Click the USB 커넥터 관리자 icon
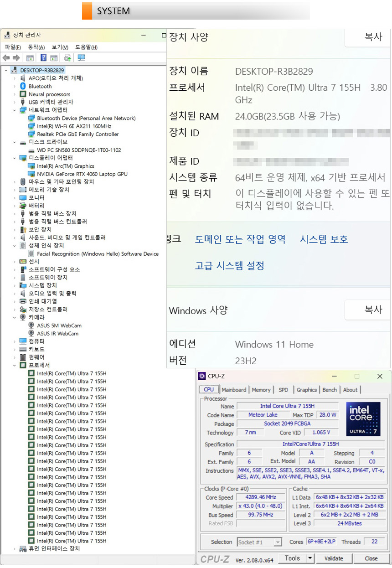The image size is (392, 568). [x=23, y=102]
